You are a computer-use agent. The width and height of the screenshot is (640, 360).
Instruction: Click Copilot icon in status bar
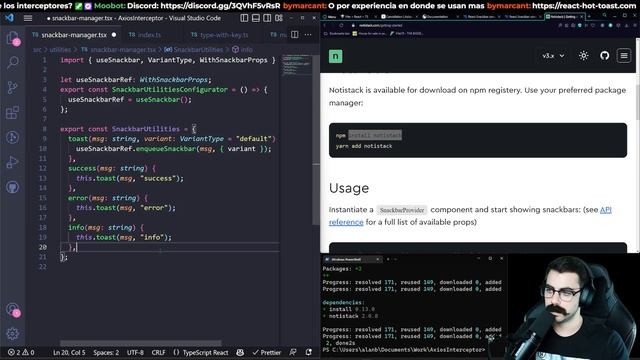(x=240, y=352)
